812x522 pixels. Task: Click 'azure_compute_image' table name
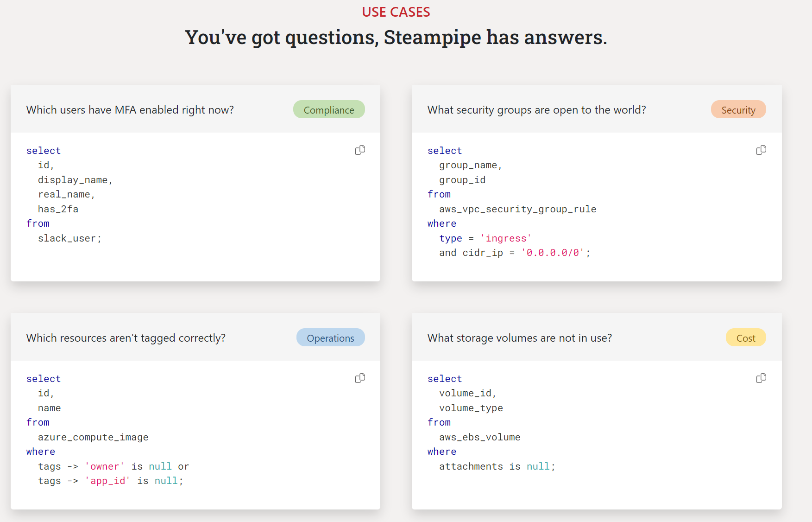(93, 437)
